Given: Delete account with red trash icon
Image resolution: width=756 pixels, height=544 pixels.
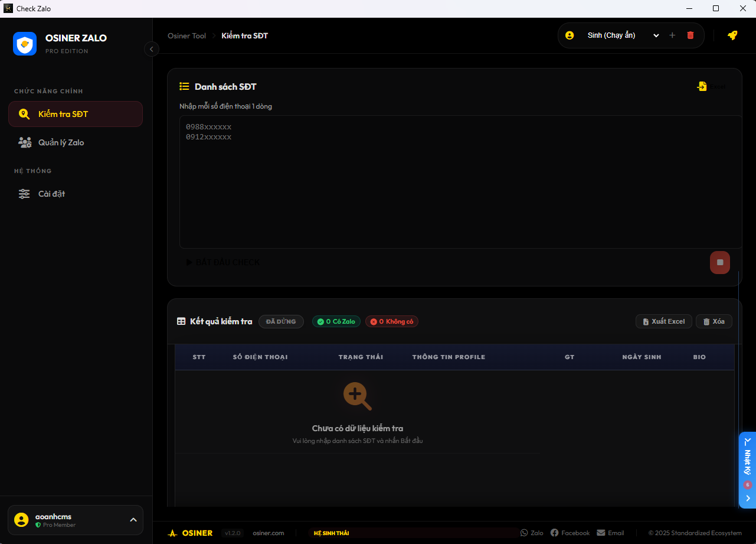Looking at the screenshot, I should point(690,35).
